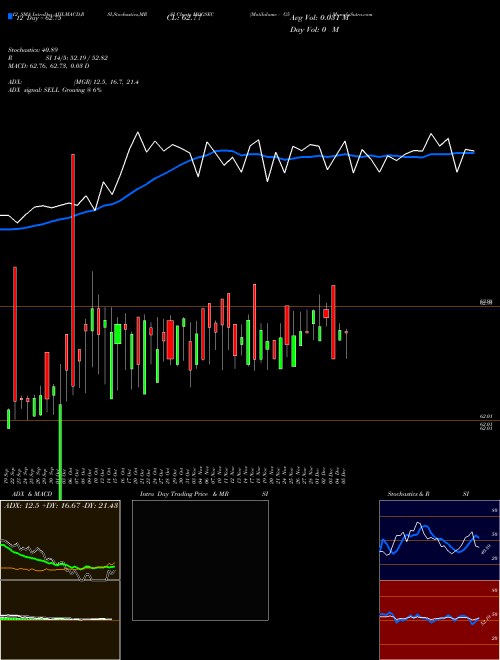Click the 'MACD: 62.76, 62.73, 0.03 D' line
Screen dimensions: 500x660
(48, 66)
